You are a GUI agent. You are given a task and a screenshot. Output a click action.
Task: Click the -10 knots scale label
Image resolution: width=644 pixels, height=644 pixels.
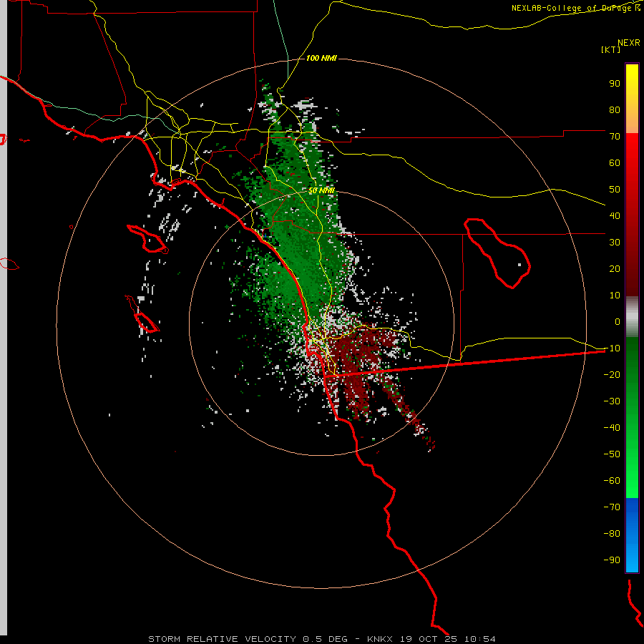point(612,348)
